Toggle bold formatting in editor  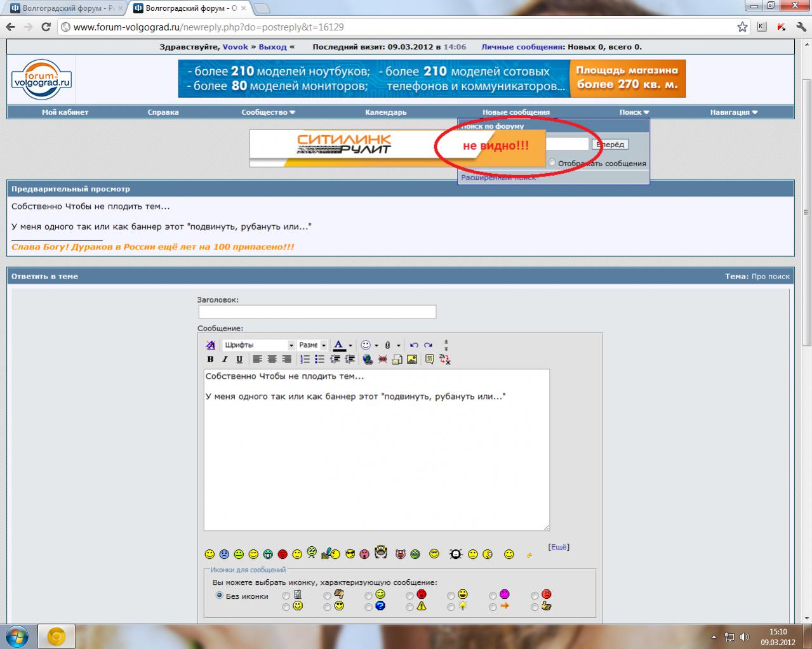pos(210,359)
